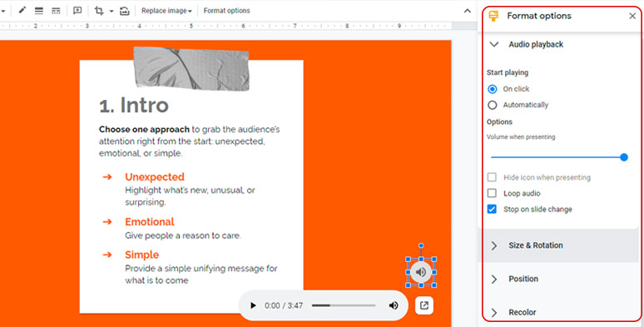Select Automatically start playing option
This screenshot has height=327, width=644.
coord(492,105)
